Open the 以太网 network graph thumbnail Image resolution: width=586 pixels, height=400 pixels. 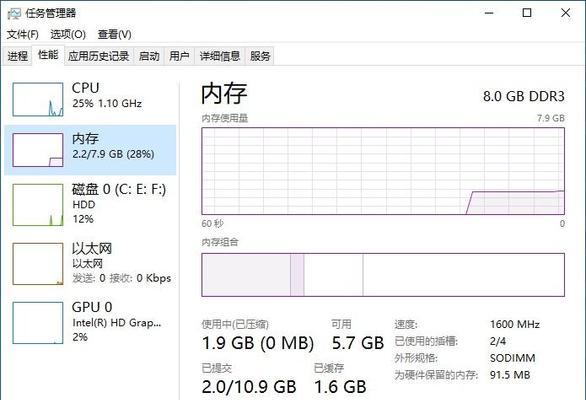[x=38, y=264]
